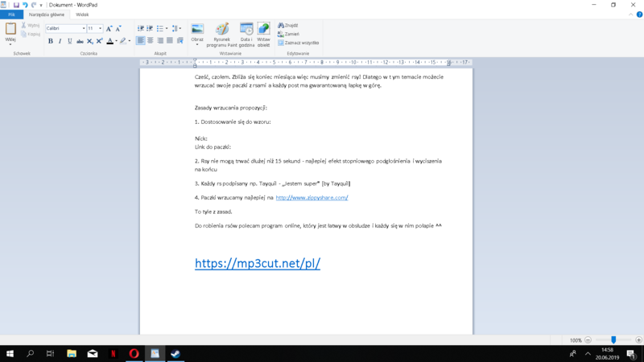
Task: Expand the Obraz dropdown arrow
Action: 197,43
